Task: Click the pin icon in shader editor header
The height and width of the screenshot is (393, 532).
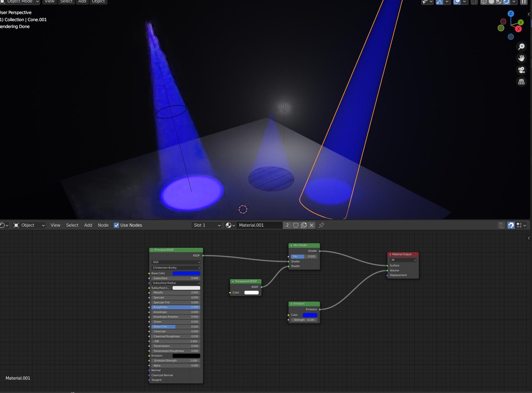Action: pos(322,225)
